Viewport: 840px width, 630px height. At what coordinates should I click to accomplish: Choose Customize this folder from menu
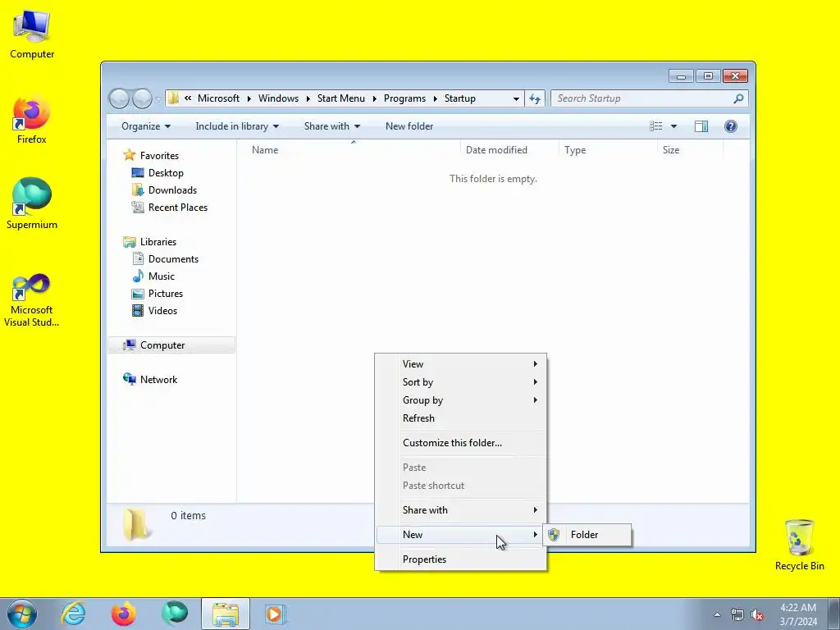(x=461, y=443)
